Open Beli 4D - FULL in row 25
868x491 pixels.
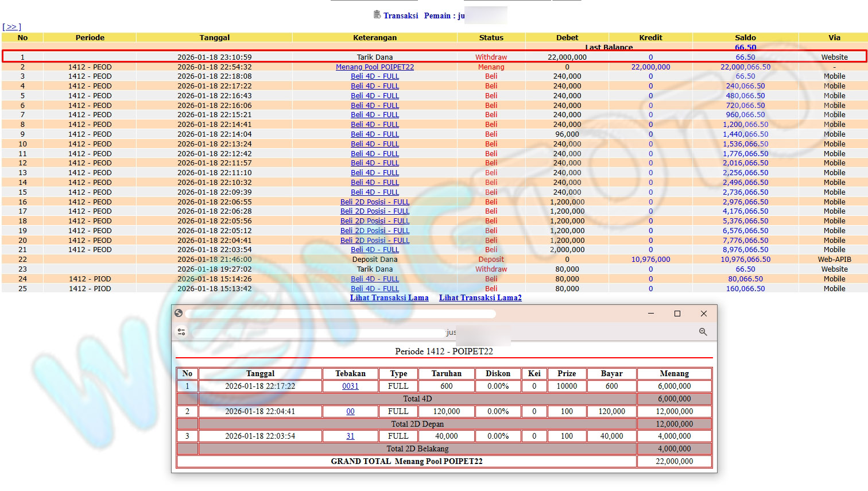click(x=374, y=289)
